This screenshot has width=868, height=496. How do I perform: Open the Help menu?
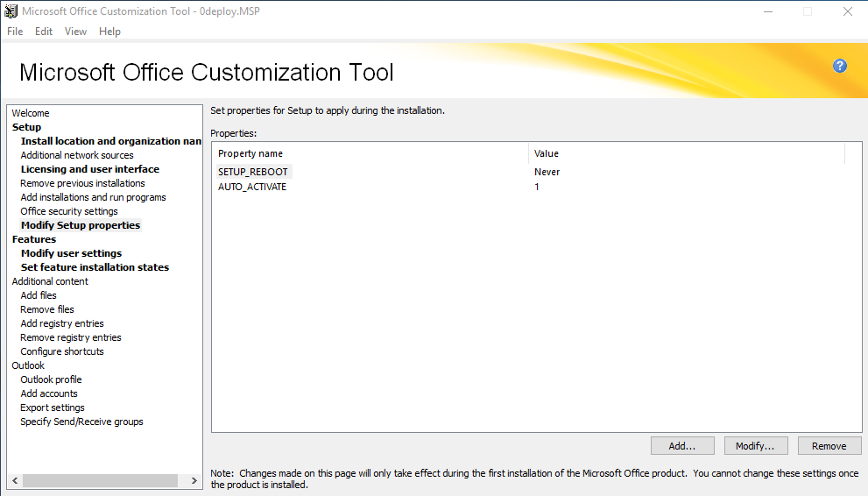(x=109, y=32)
